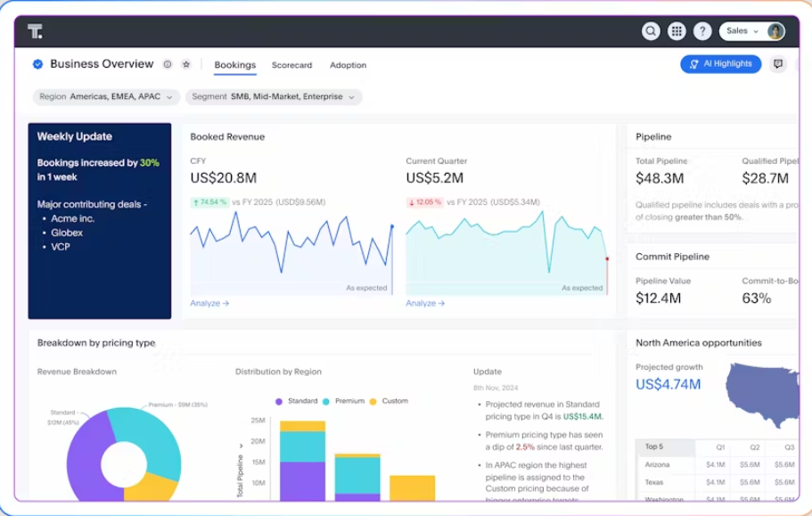Expand the Region filter dropdown
812x516 pixels.
coord(106,97)
